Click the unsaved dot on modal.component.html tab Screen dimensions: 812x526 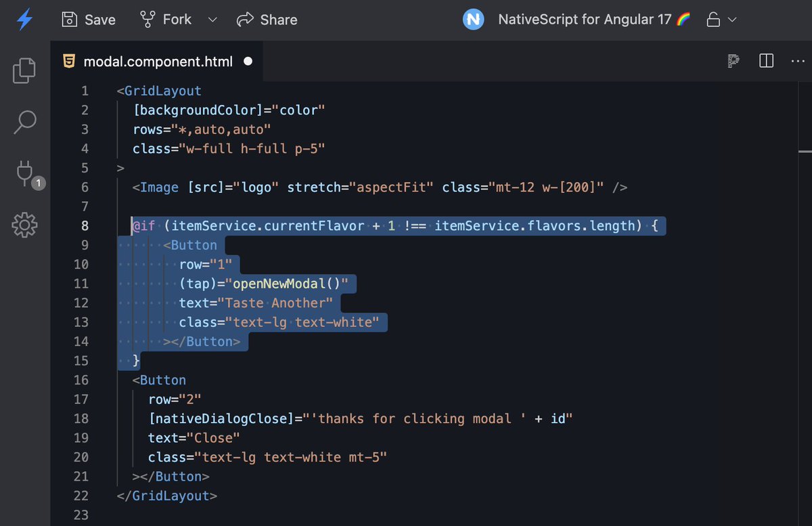[248, 62]
